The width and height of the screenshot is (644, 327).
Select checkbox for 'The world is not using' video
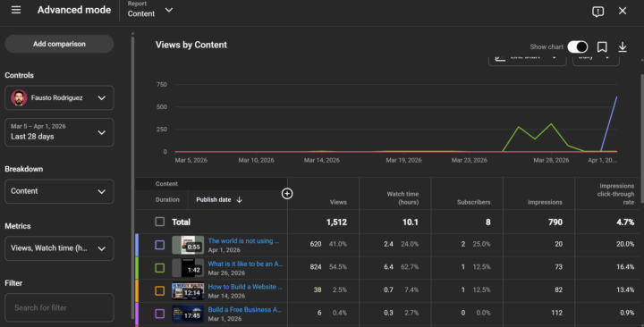(160, 245)
